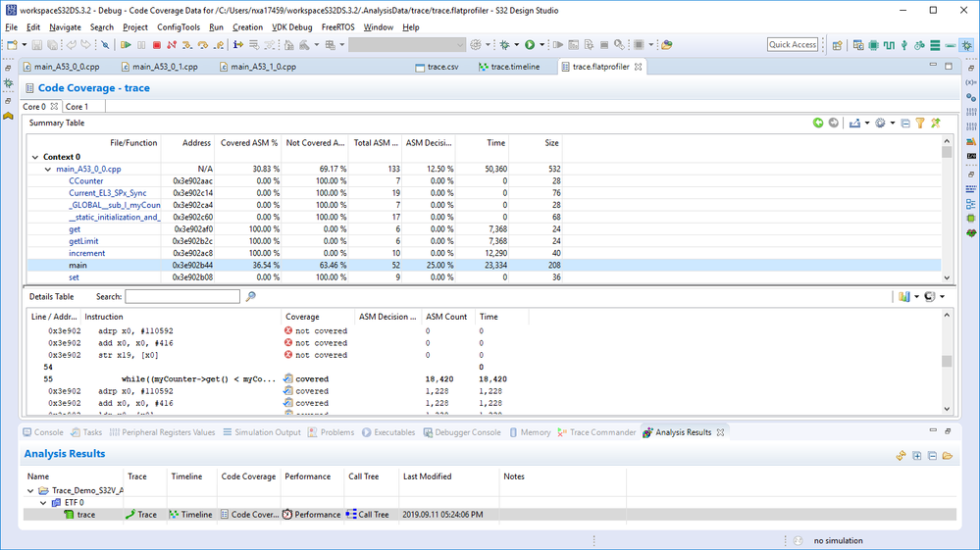Click the Skip All Breakpoints icon
This screenshot has width=980, height=550.
click(106, 45)
